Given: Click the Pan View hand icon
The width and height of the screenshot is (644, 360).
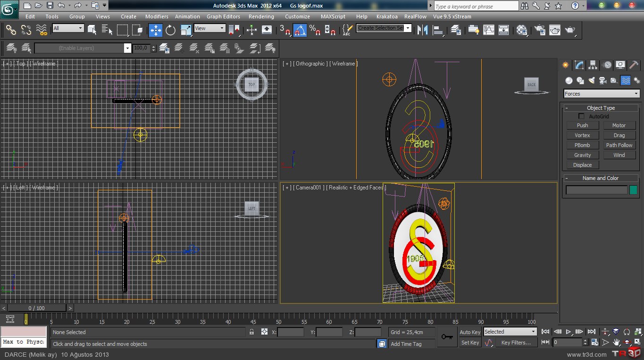Looking at the screenshot, I should 616,343.
